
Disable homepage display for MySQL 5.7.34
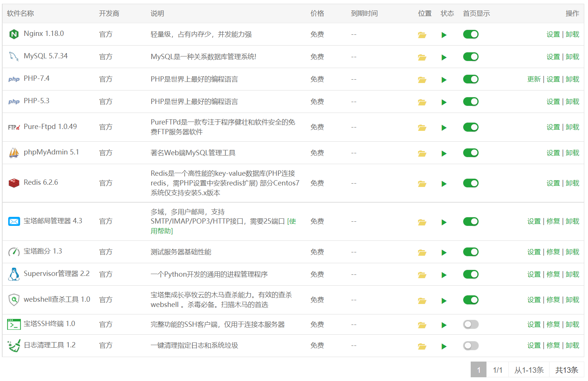[471, 57]
